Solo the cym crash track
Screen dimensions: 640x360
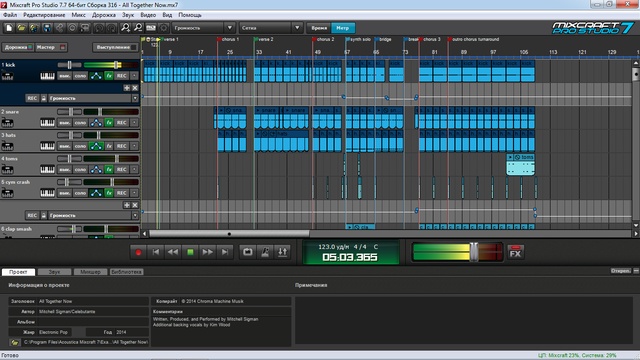coord(80,193)
